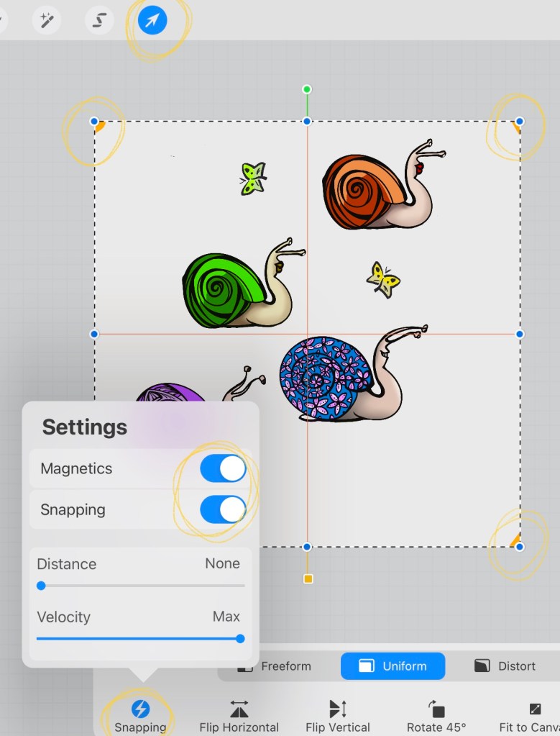
Task: Select the Distort transform mode
Action: coord(505,666)
